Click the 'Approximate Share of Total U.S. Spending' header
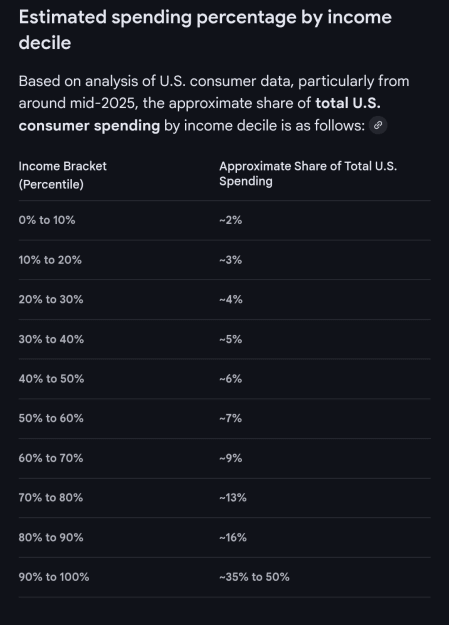This screenshot has height=625, width=449. (308, 173)
